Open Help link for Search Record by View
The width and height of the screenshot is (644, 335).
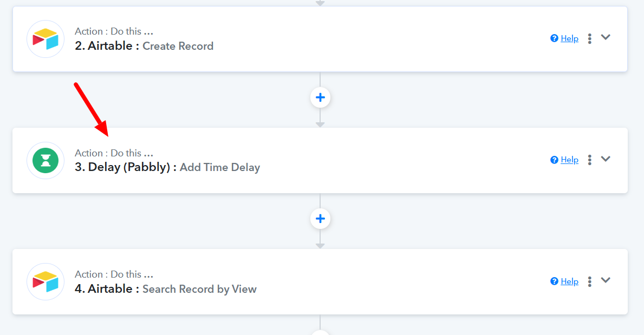click(569, 281)
